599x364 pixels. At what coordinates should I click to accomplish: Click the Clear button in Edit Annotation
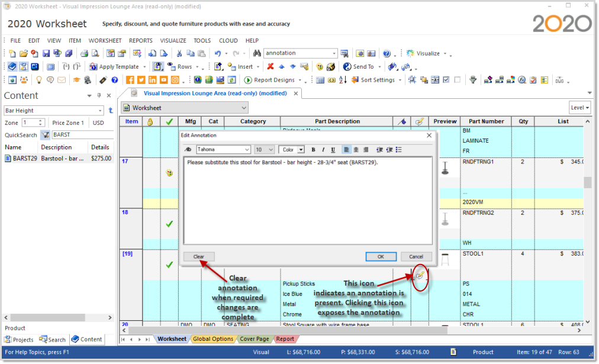tap(199, 257)
